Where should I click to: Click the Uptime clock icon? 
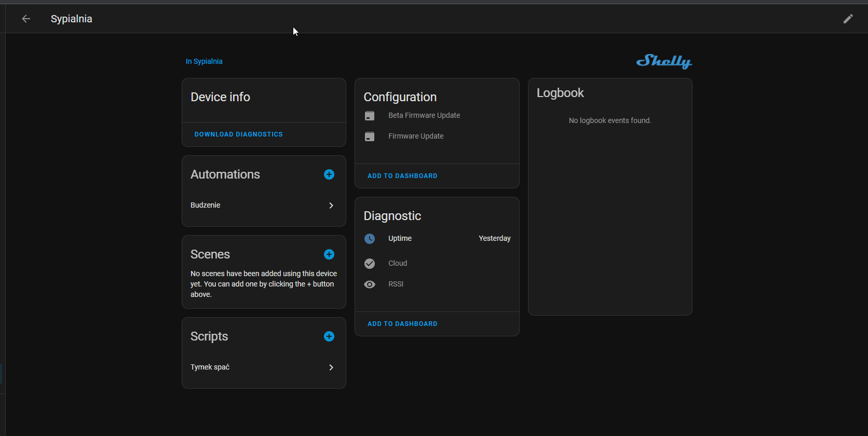coord(370,239)
